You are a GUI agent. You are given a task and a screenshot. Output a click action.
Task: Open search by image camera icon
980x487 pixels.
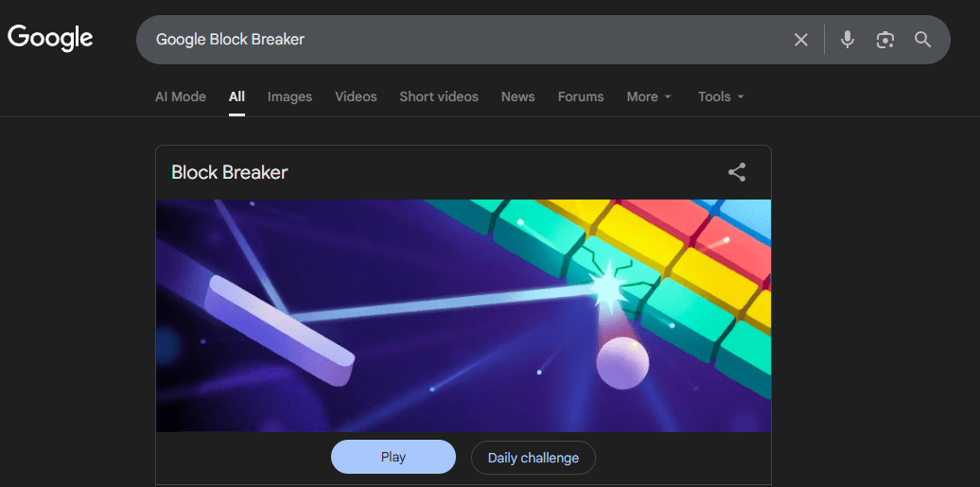pos(885,40)
